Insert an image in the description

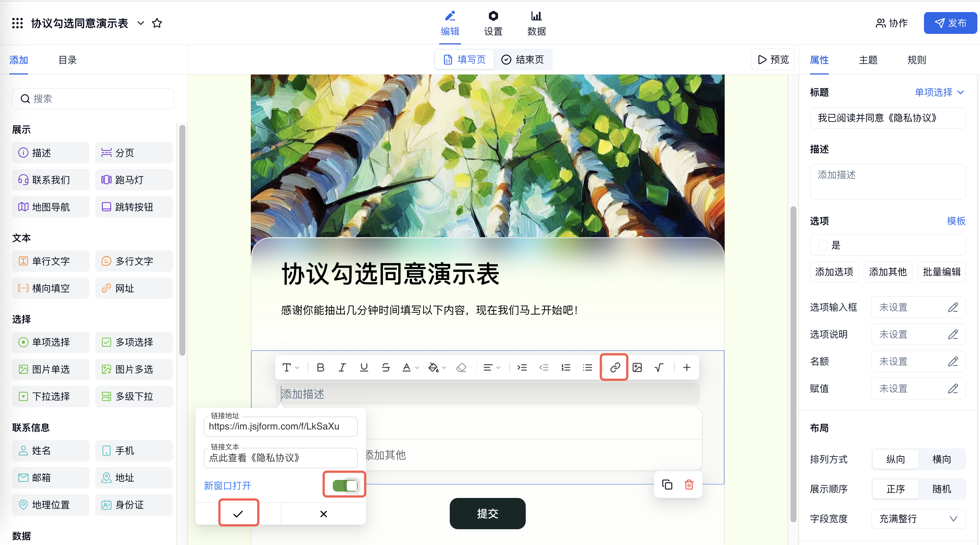[x=637, y=367]
